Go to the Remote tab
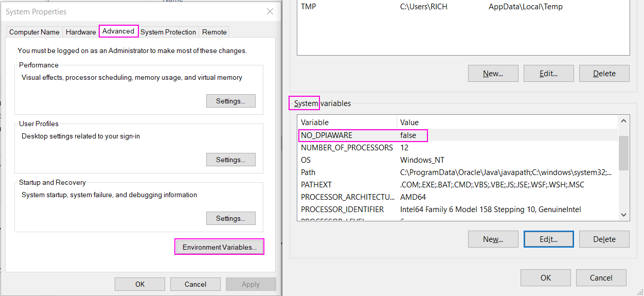The width and height of the screenshot is (644, 296). (x=214, y=32)
